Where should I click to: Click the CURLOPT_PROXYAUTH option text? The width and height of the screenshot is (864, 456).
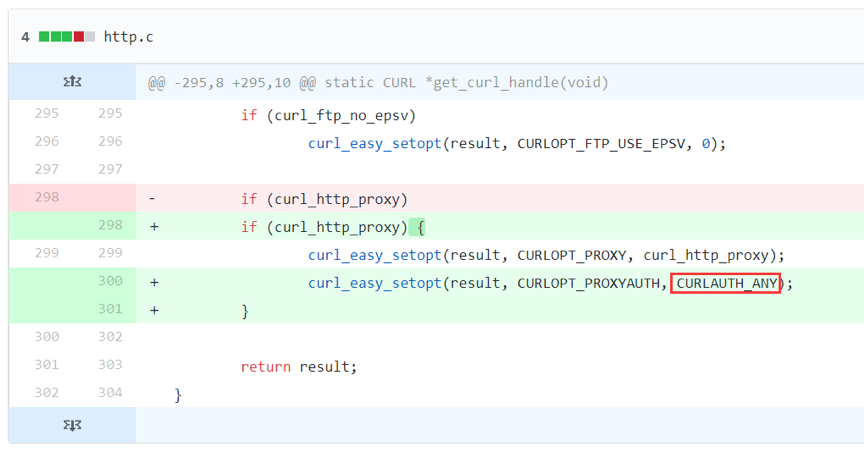coord(588,283)
